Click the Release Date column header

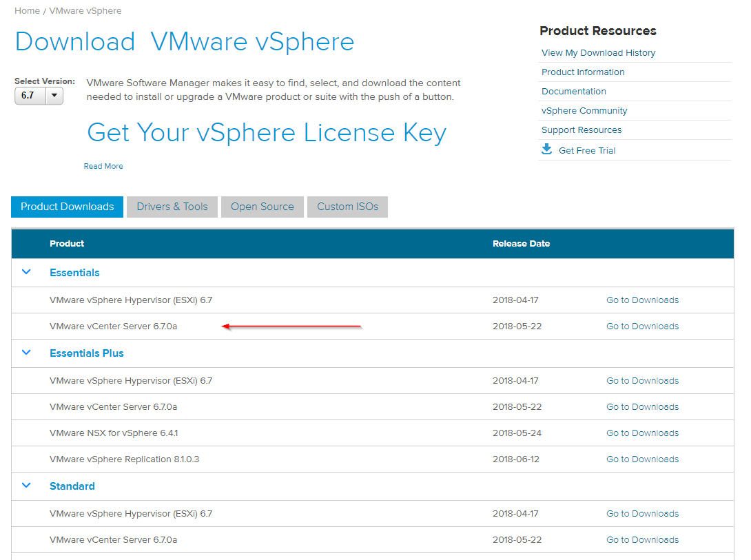tap(521, 244)
